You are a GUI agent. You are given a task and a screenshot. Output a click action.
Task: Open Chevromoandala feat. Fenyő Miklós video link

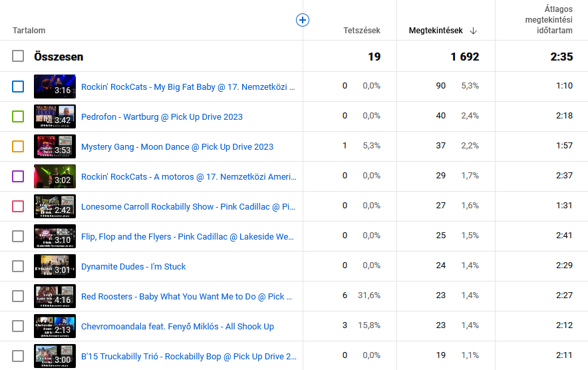[177, 327]
